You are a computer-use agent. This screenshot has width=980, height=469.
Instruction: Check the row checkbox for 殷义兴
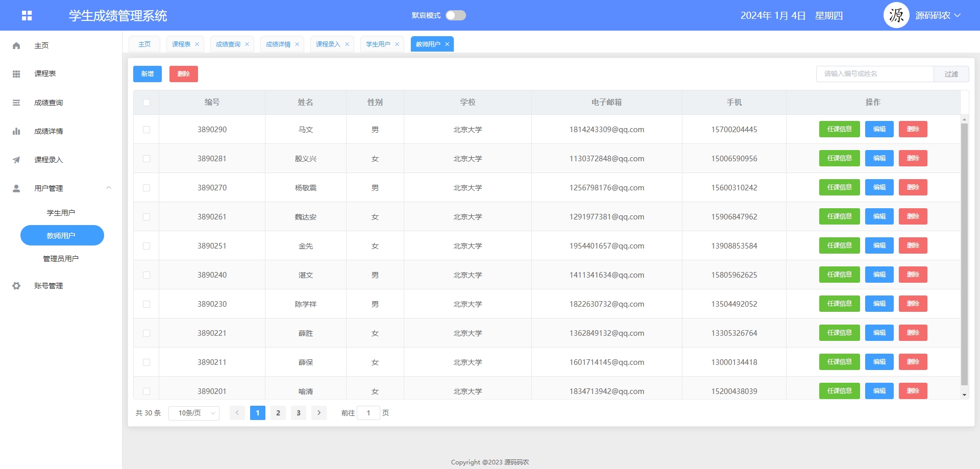point(146,159)
